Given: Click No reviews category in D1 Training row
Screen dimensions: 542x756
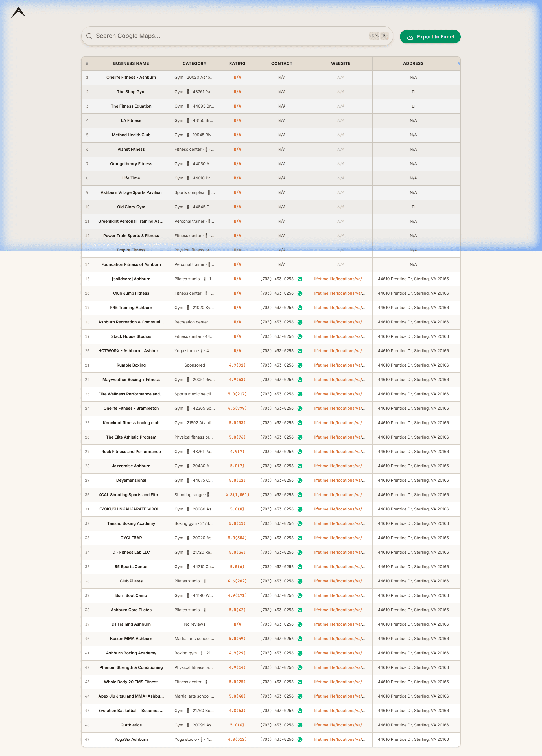Looking at the screenshot, I should tap(194, 624).
